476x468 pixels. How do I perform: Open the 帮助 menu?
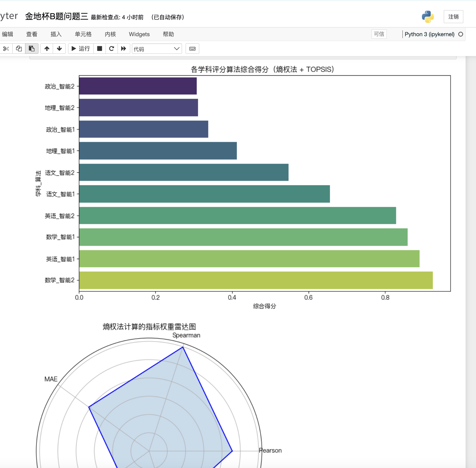click(168, 34)
